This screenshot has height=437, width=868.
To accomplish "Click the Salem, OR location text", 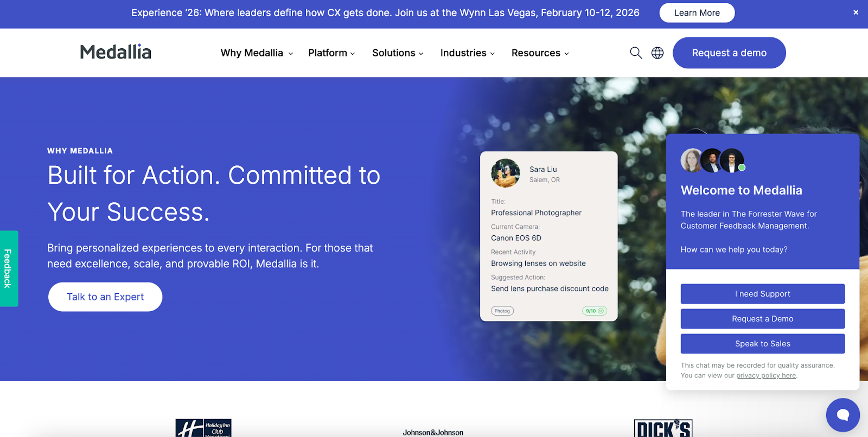I will 545,180.
